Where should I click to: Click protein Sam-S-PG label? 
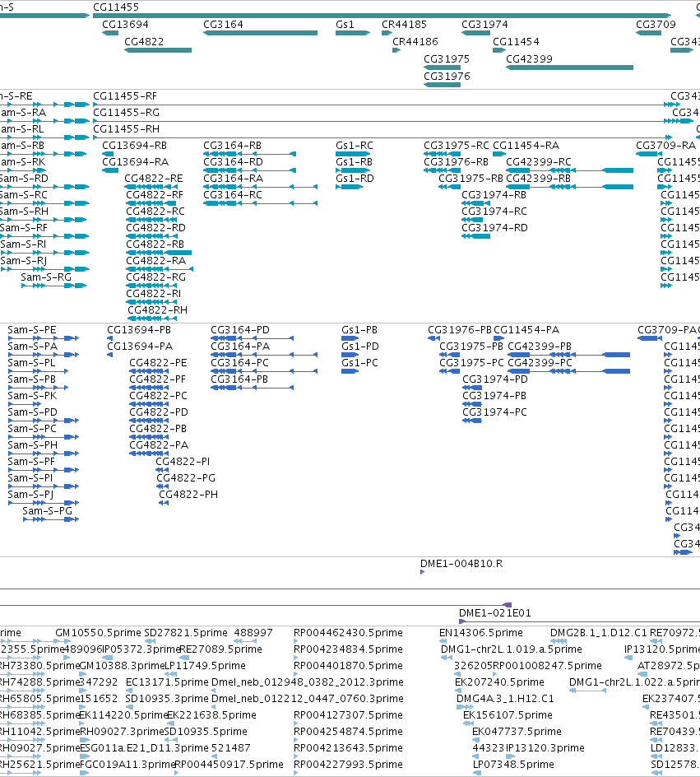point(47,510)
